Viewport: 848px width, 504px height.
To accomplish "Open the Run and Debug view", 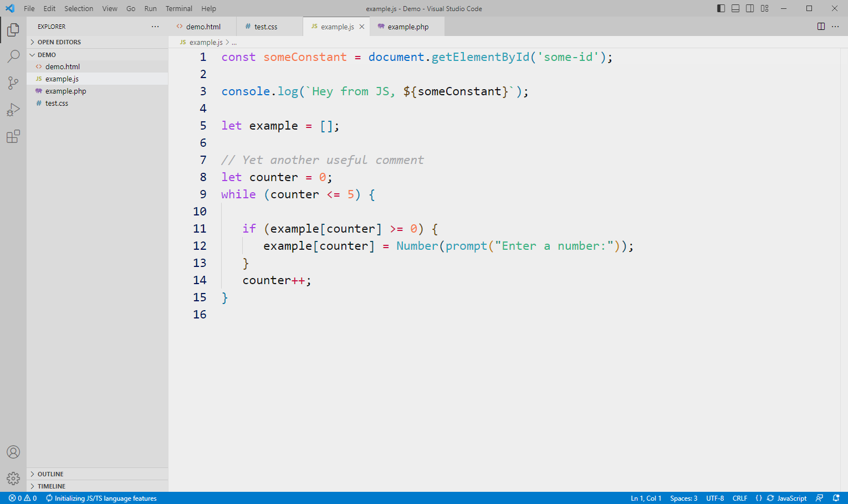I will click(x=13, y=110).
